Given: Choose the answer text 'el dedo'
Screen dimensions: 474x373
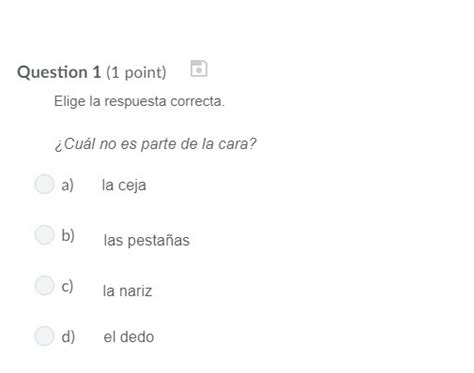Looking at the screenshot, I should click(x=129, y=337).
